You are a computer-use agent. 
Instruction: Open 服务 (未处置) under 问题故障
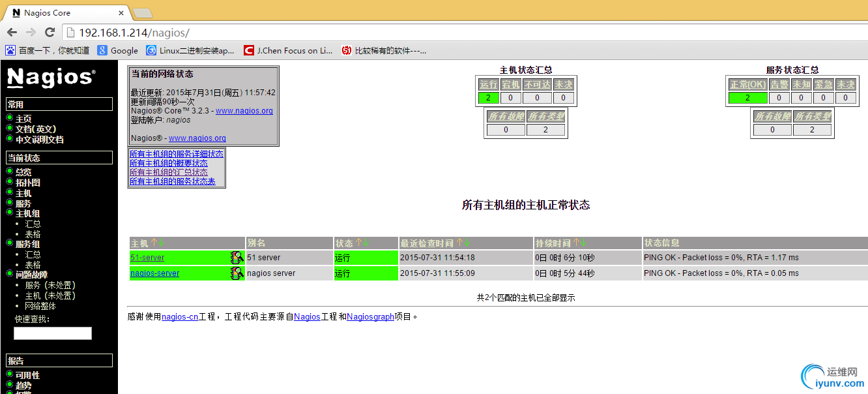click(50, 285)
